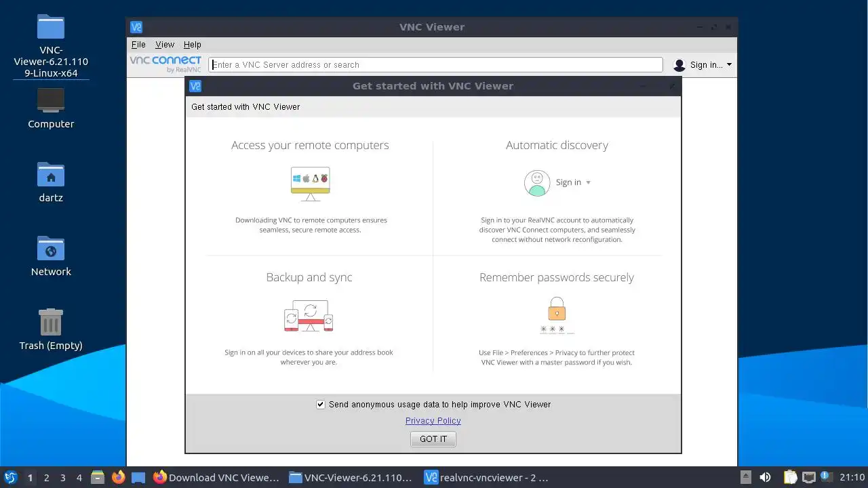Open the File menu
This screenshot has width=868, height=488.
[x=138, y=44]
